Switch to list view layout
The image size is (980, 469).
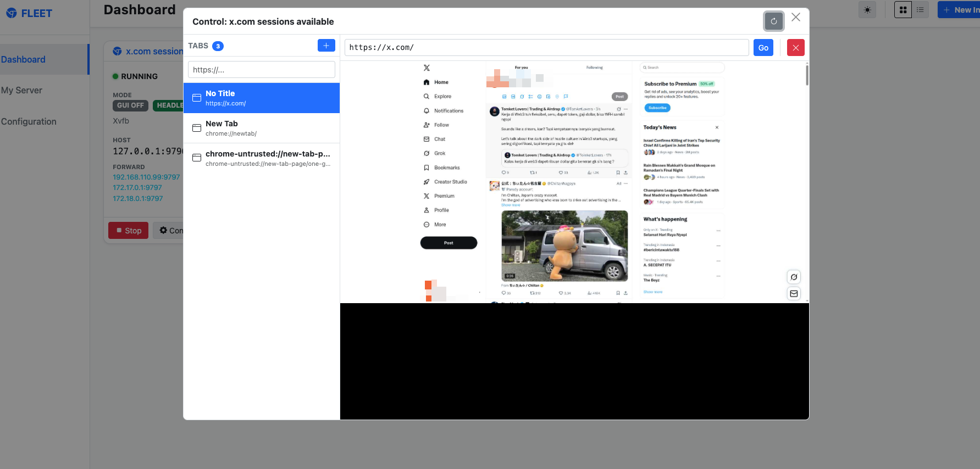tap(920, 10)
